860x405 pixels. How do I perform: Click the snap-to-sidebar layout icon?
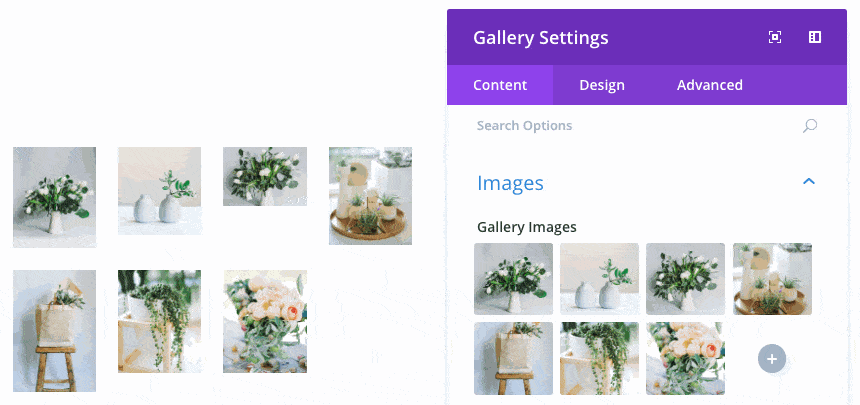click(x=814, y=37)
